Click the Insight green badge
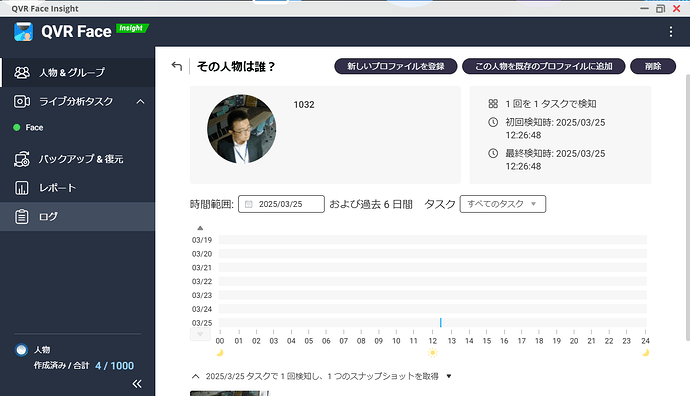The width and height of the screenshot is (690, 396). pyautogui.click(x=132, y=28)
